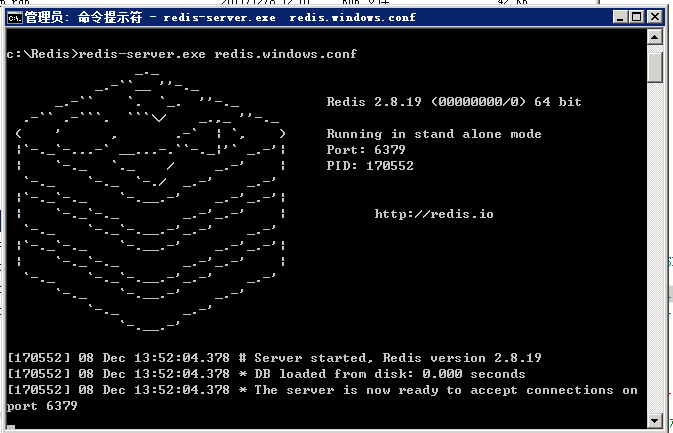The height and width of the screenshot is (433, 673).
Task: Maximize the redis-server command prompt window
Action: 637,17
